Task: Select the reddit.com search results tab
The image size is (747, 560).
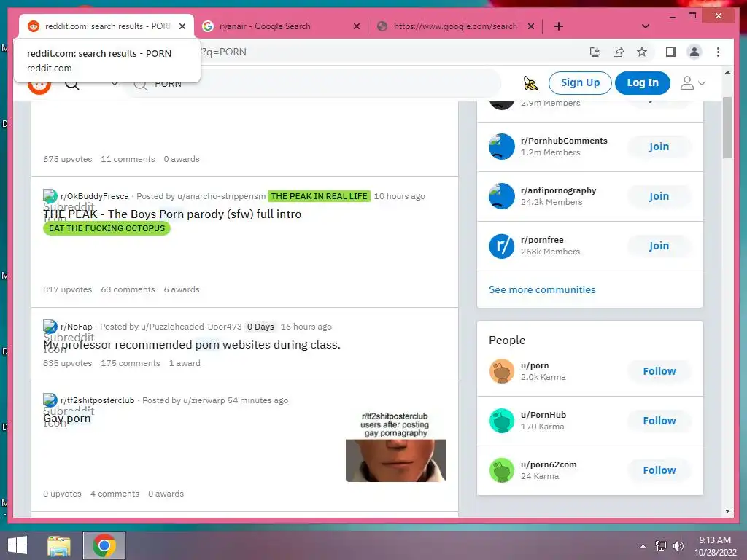Action: coord(107,26)
